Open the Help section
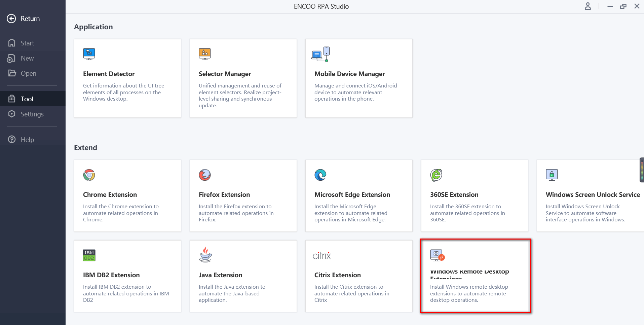The image size is (644, 325). [x=27, y=139]
